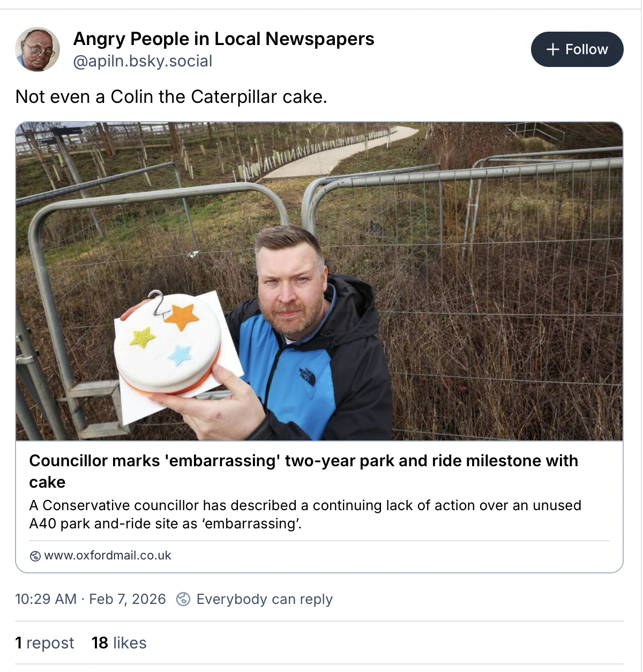Click the post text 'Not even a Colin the Caterpillar cake.'
This screenshot has width=643, height=672.
tap(171, 97)
